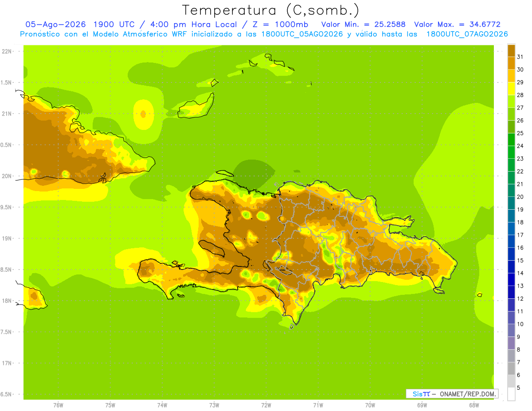Click the legend value "28"

click(x=520, y=95)
